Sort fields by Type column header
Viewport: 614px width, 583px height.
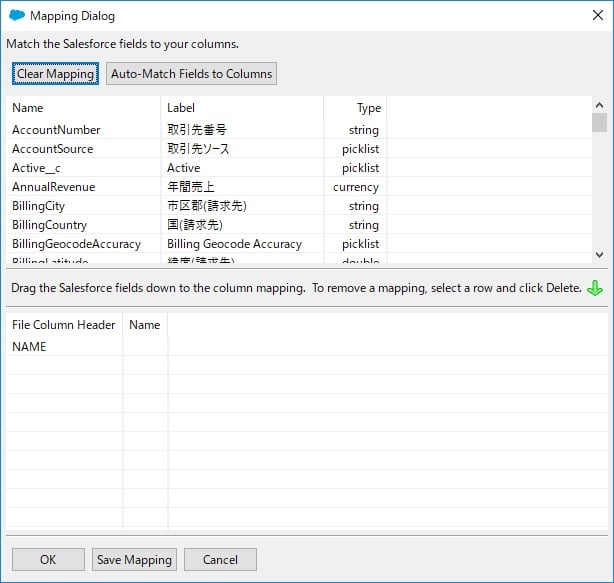pos(369,108)
